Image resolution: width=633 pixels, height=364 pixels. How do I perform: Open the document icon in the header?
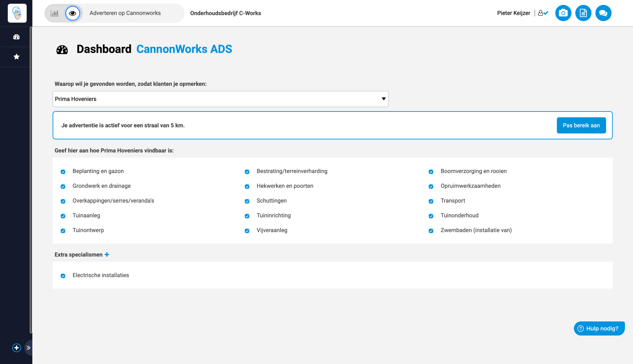[x=583, y=13]
